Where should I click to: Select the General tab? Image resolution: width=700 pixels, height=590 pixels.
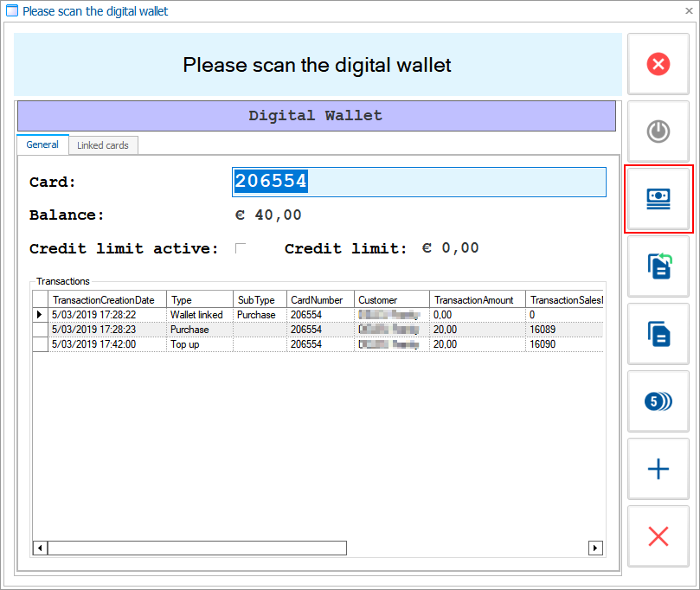click(42, 144)
